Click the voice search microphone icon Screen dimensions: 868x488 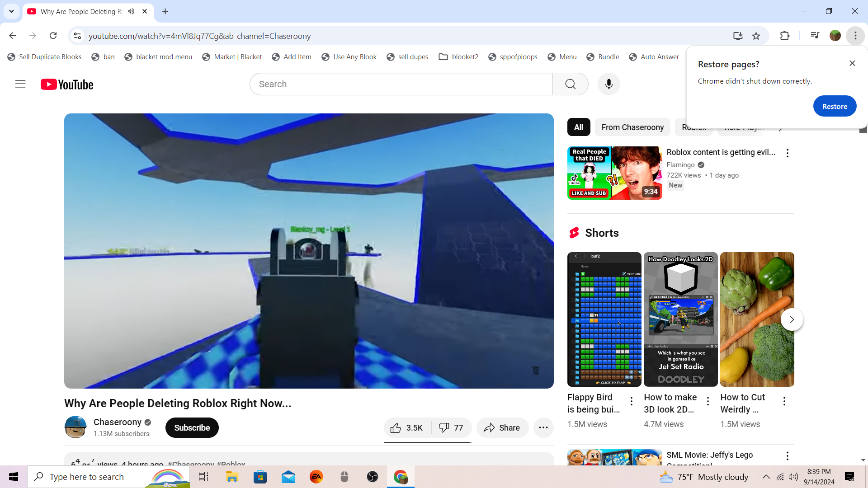point(609,84)
